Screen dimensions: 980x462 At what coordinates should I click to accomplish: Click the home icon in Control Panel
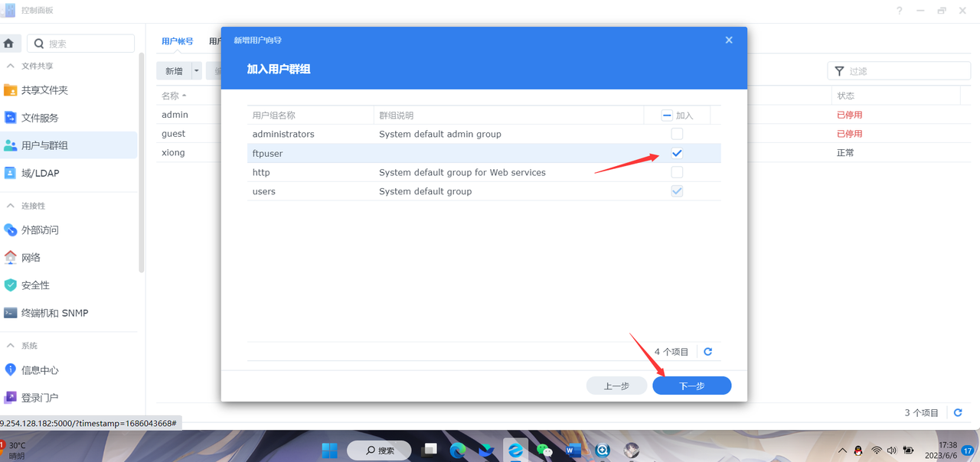[x=9, y=44]
